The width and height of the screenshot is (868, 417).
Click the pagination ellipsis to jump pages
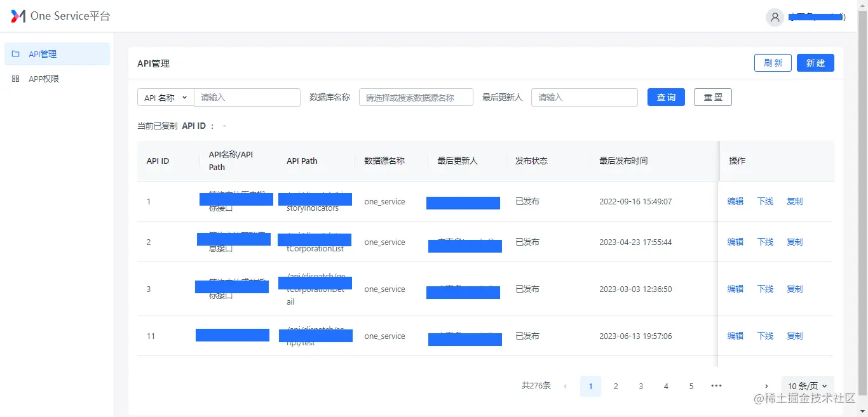[716, 386]
